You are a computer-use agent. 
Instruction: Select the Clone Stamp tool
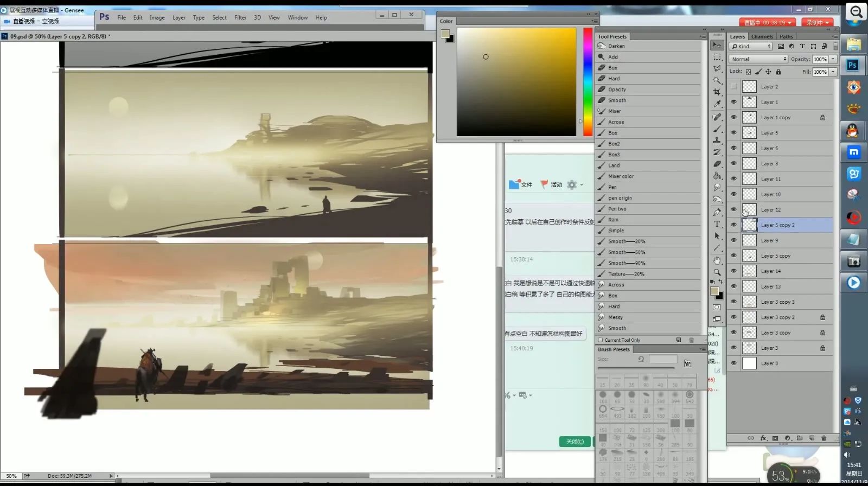pyautogui.click(x=717, y=140)
